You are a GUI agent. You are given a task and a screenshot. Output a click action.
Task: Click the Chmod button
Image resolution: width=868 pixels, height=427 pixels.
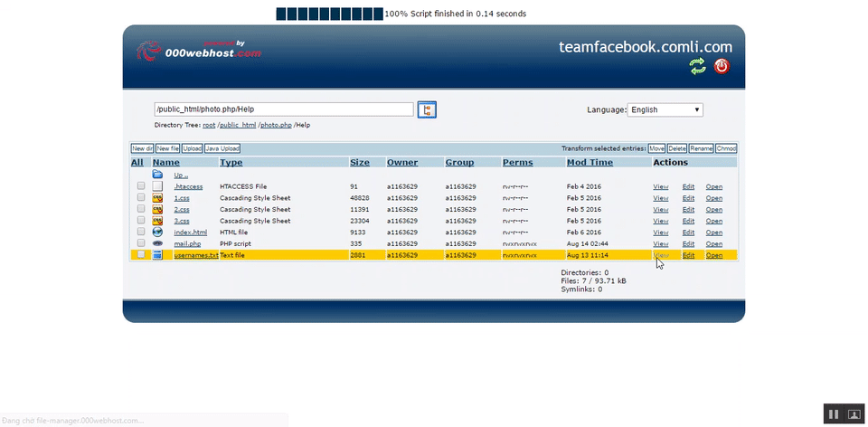point(726,148)
